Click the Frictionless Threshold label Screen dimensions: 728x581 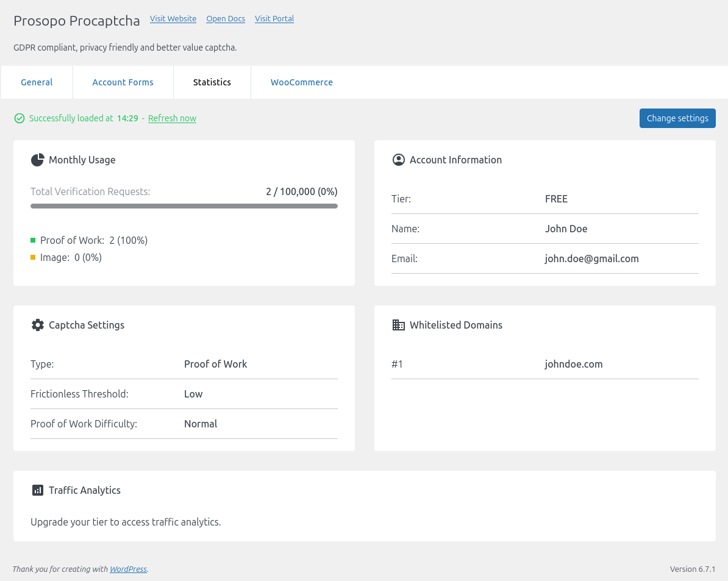coord(79,394)
